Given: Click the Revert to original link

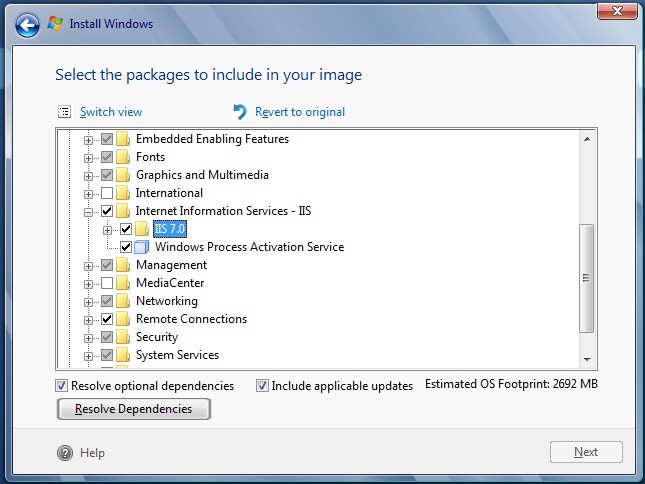Looking at the screenshot, I should (300, 112).
